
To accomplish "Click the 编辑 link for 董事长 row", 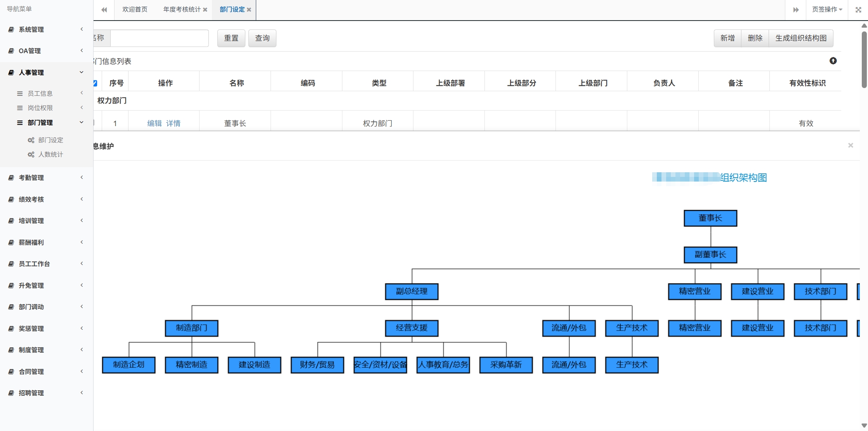I will click(154, 123).
